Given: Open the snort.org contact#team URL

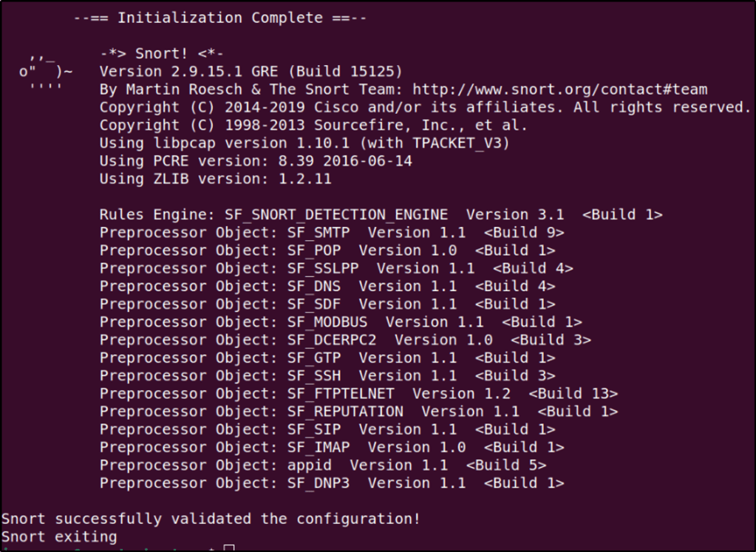Looking at the screenshot, I should click(x=559, y=89).
